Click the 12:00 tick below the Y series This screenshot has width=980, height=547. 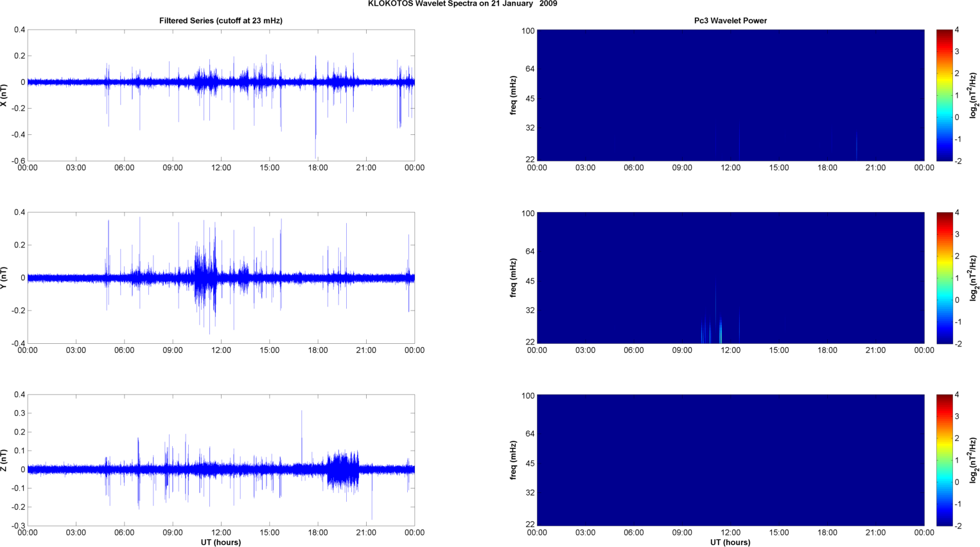pyautogui.click(x=221, y=350)
